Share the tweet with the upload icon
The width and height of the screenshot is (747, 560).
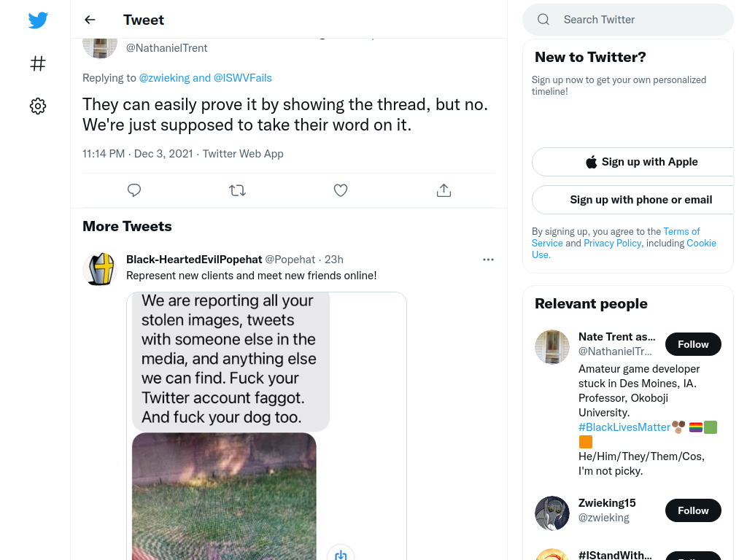(x=444, y=190)
